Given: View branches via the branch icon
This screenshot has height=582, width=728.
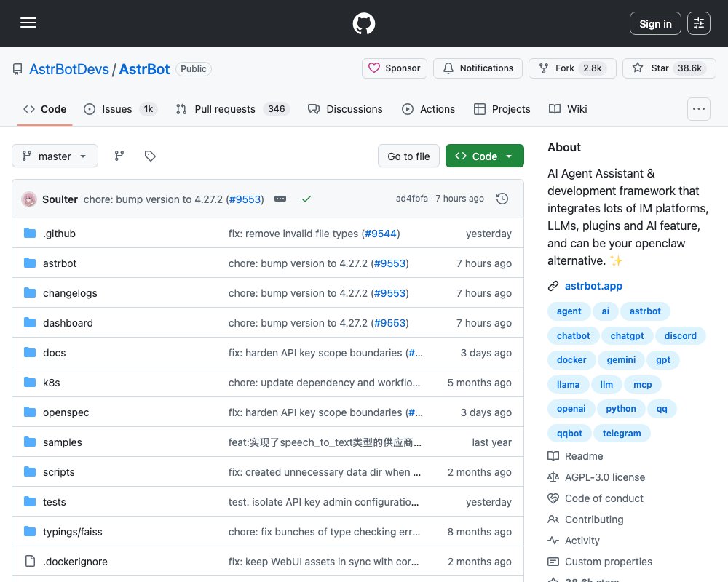Looking at the screenshot, I should 119,156.
